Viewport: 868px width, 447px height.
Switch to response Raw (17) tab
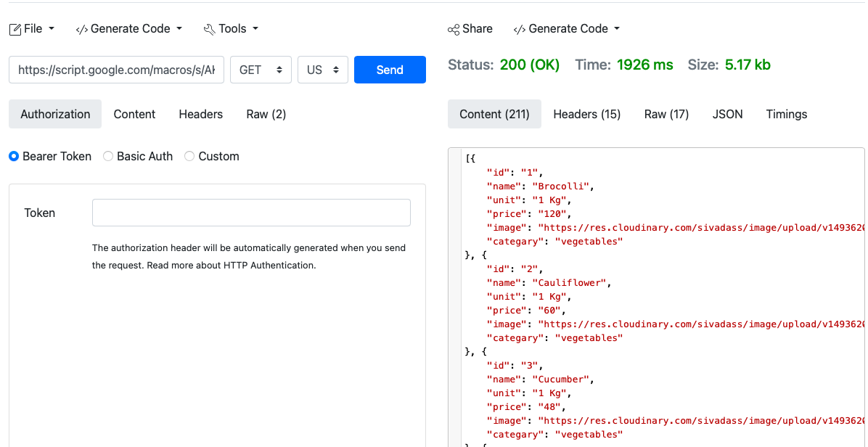coord(666,114)
